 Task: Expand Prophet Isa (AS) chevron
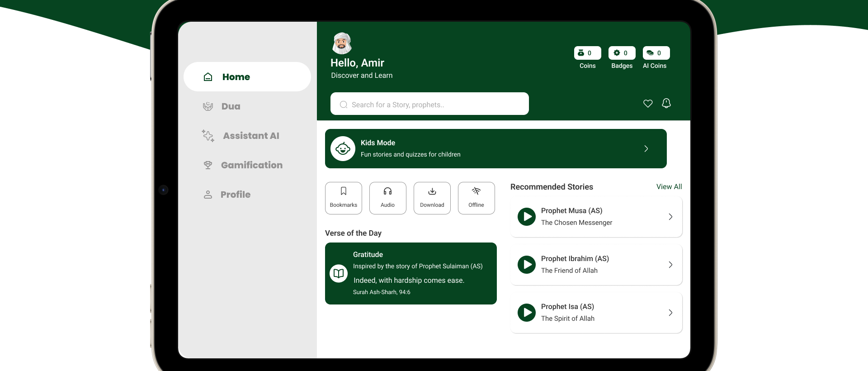click(x=670, y=313)
